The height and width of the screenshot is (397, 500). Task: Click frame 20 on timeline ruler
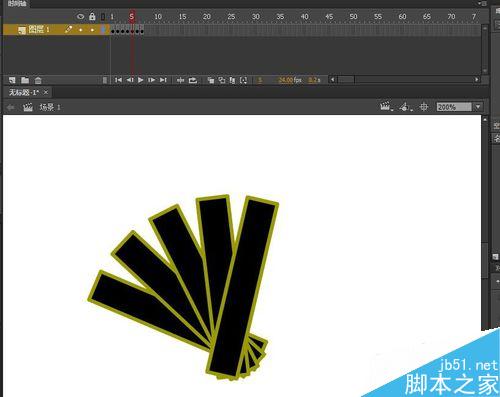(x=207, y=17)
